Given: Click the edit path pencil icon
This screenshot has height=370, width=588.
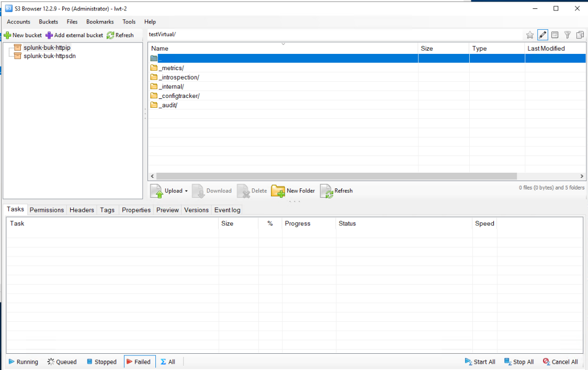Looking at the screenshot, I should click(542, 35).
